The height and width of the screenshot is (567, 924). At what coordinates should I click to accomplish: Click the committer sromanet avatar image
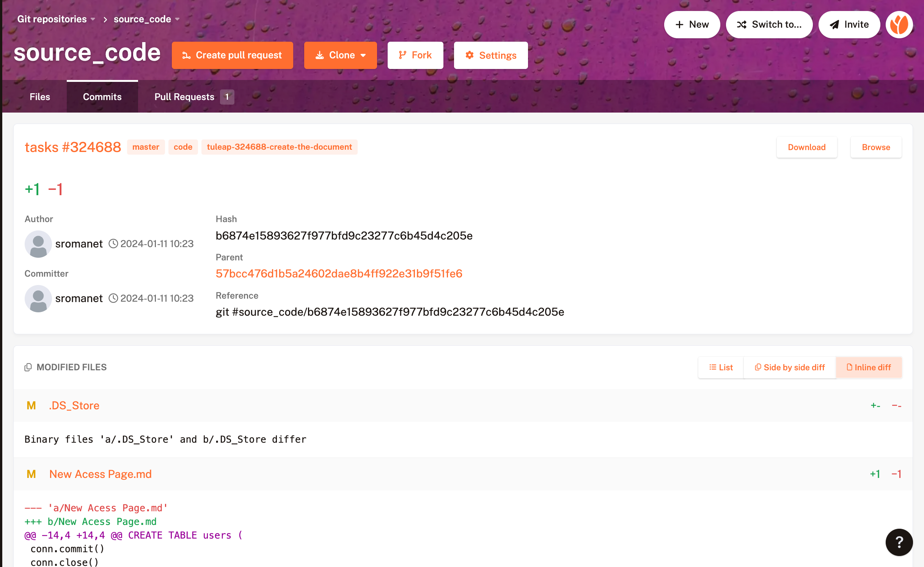pyautogui.click(x=38, y=298)
